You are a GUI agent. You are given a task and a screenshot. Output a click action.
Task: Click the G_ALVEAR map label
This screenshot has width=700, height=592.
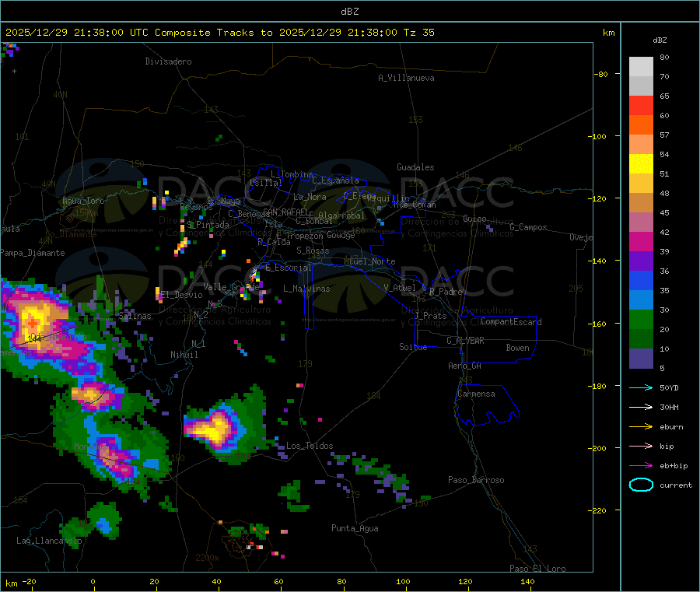click(465, 341)
